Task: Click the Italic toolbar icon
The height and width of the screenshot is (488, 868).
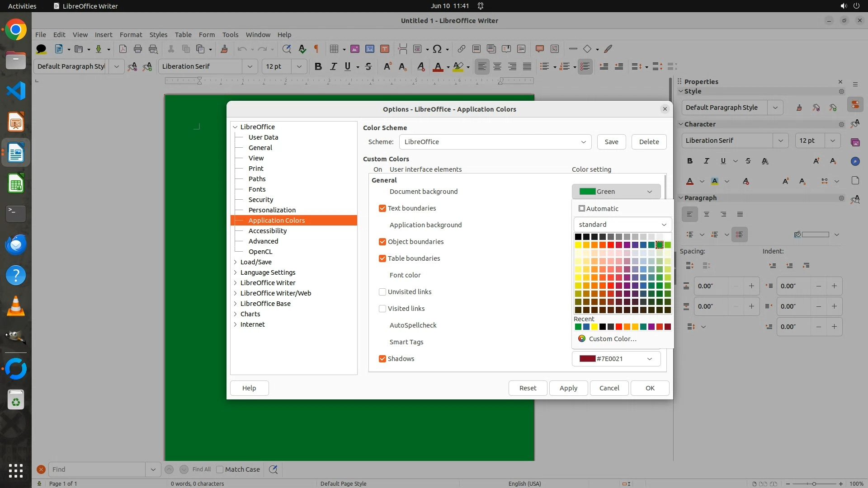Action: (x=333, y=66)
